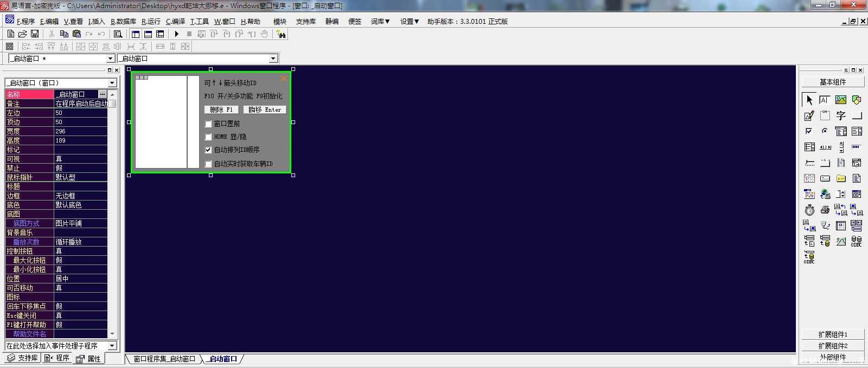Click the 扩展组件1 button
The image size is (868, 368).
click(833, 334)
